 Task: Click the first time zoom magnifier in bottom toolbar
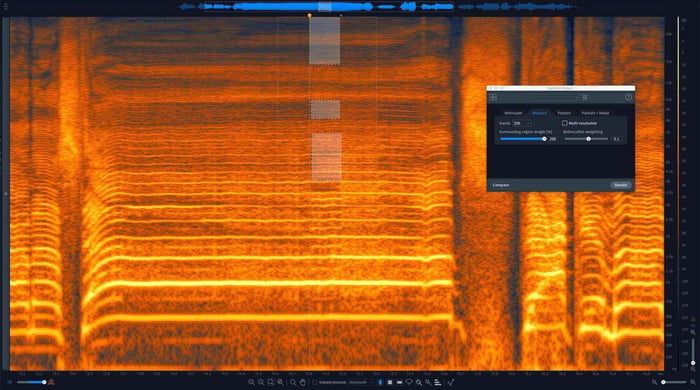click(251, 382)
